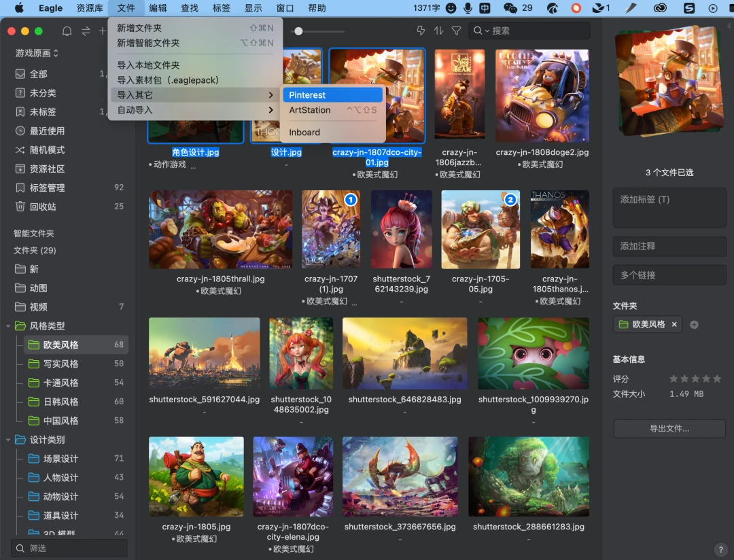Open the 显示 menu in the menu bar
Screen dimensions: 734x560
[254, 8]
